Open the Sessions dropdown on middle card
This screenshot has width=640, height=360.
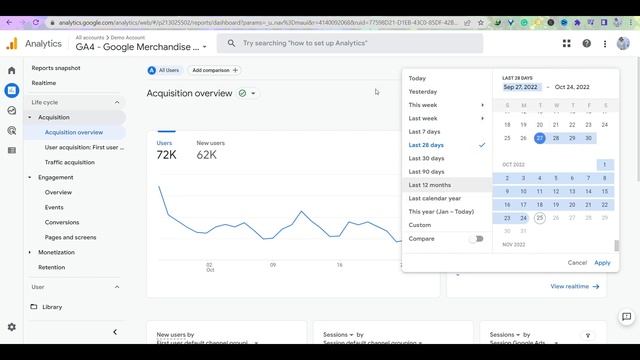338,335
